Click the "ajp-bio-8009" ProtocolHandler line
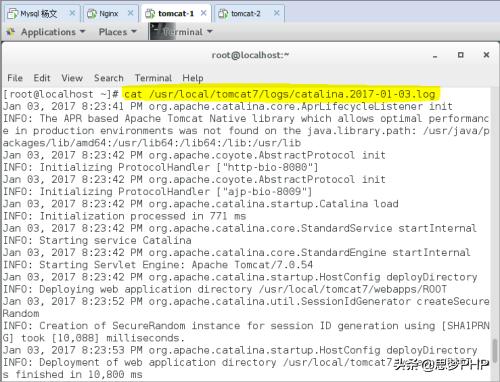Image resolution: width=500 pixels, height=382 pixels. (x=157, y=192)
